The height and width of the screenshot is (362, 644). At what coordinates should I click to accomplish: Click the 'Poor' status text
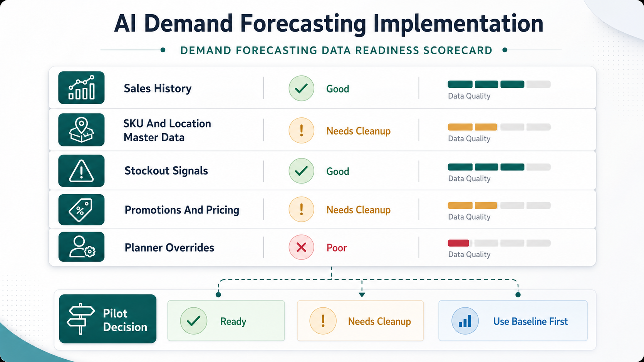pos(337,248)
